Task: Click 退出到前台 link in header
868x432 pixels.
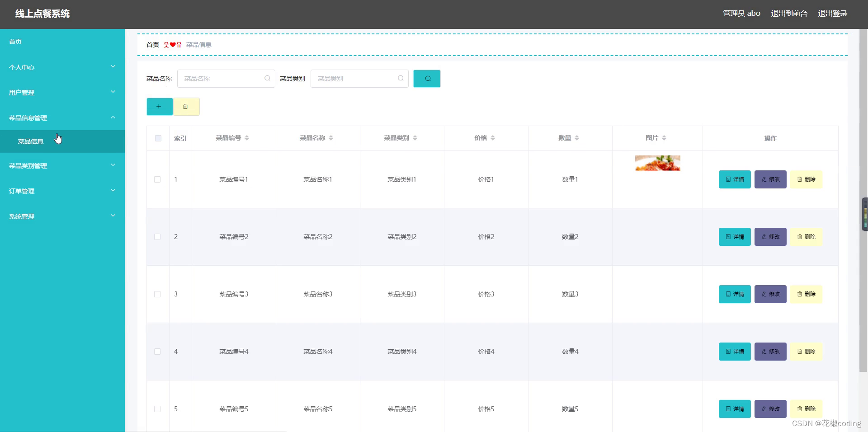Action: pyautogui.click(x=789, y=14)
